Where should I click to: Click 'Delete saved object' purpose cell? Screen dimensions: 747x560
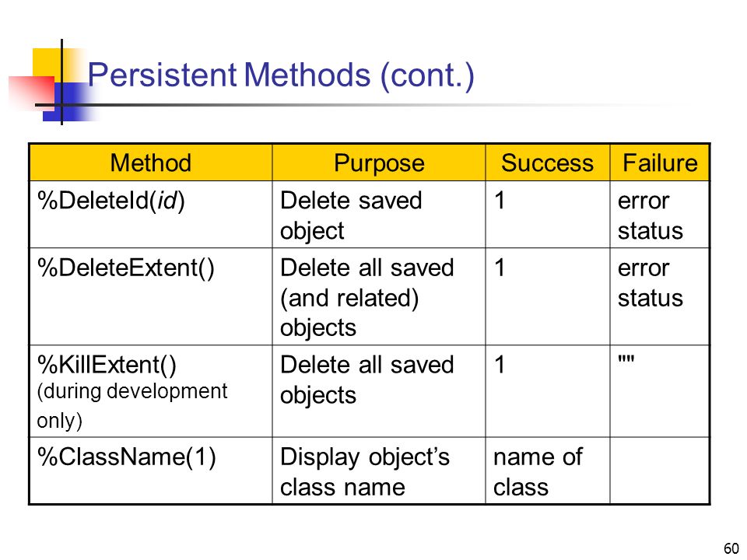[x=379, y=215]
